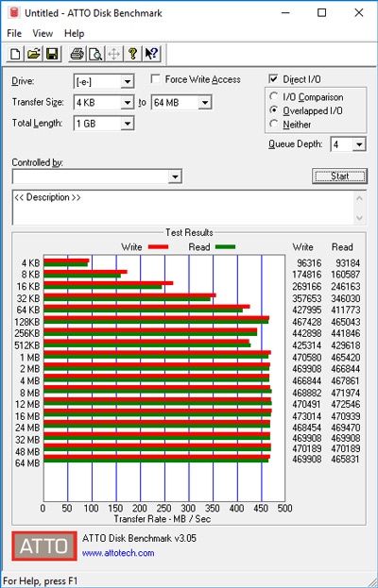The image size is (378, 588).
Task: Click the 64 MB row label in chart
Action: tap(27, 463)
